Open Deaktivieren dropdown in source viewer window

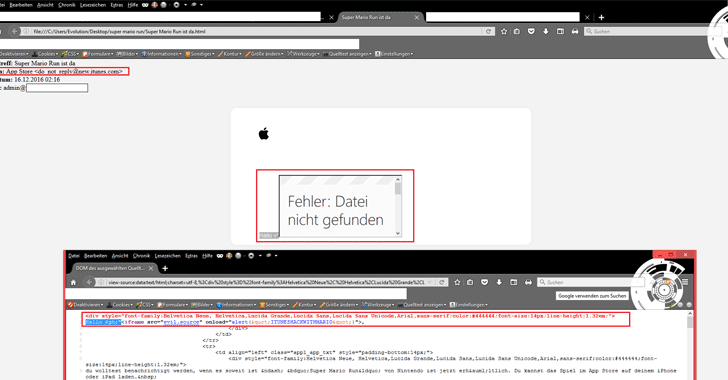[x=85, y=305]
